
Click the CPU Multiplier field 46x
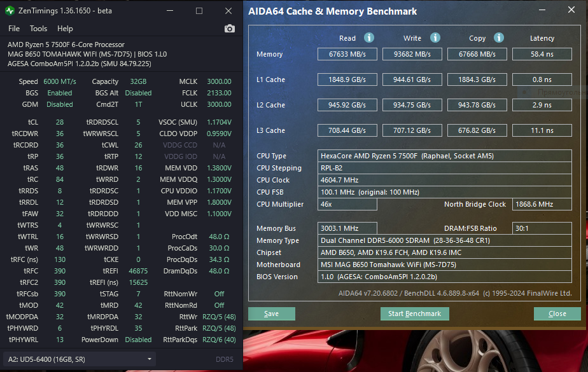coord(347,204)
